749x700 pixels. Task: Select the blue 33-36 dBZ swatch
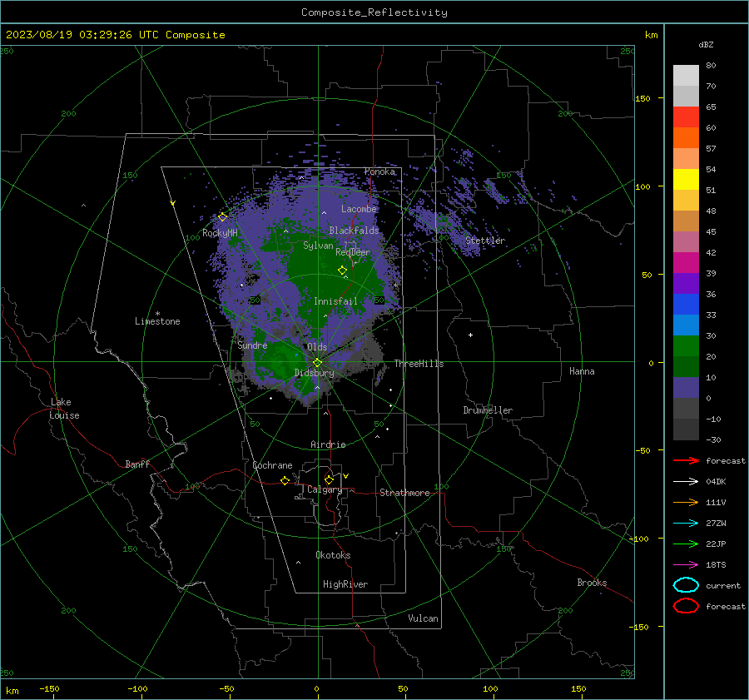point(686,304)
